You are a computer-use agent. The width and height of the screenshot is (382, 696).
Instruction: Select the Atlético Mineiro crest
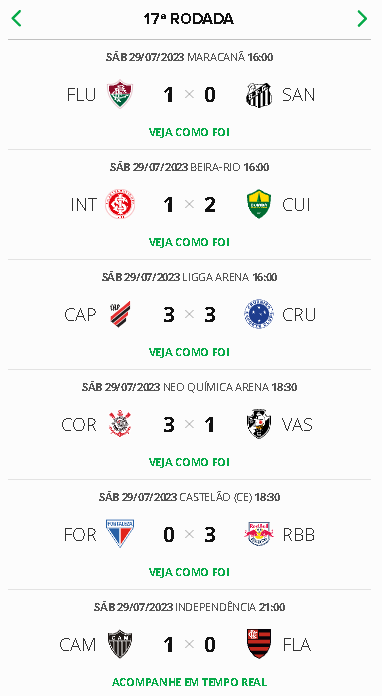pyautogui.click(x=120, y=644)
